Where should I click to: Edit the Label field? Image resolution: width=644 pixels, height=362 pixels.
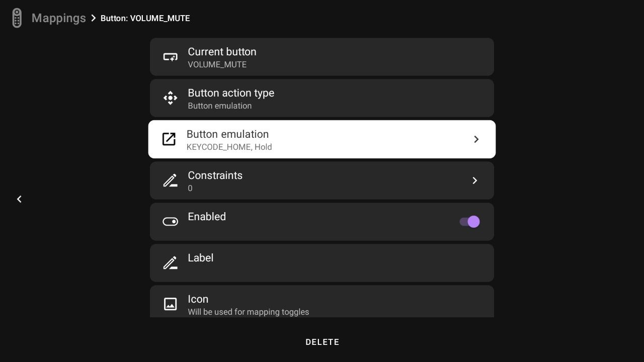[322, 263]
